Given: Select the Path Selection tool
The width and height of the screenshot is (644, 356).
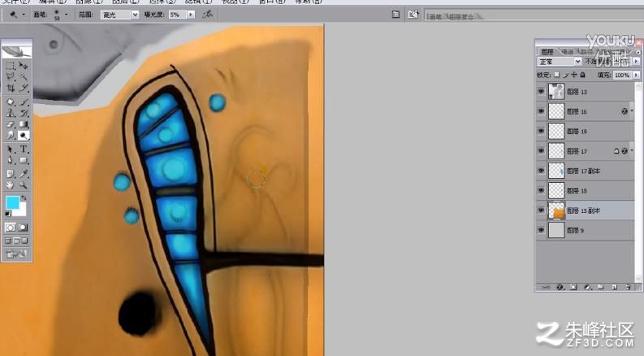Looking at the screenshot, I should click(11, 150).
